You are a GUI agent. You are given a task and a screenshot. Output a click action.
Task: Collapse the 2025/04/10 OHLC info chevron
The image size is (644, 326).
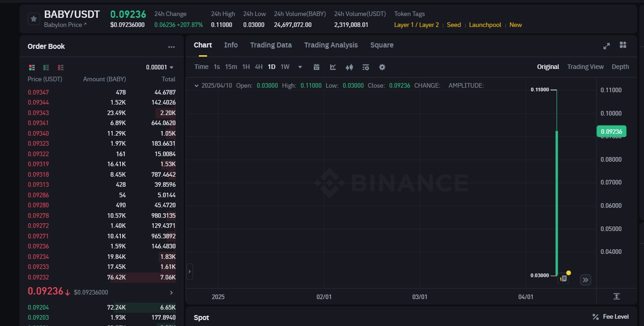(x=197, y=85)
